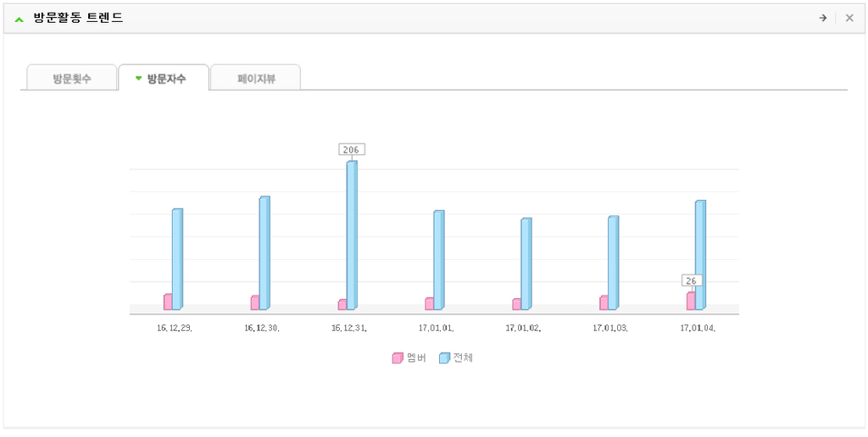
Task: Click the pink bar for 16.12.30.
Action: (254, 302)
